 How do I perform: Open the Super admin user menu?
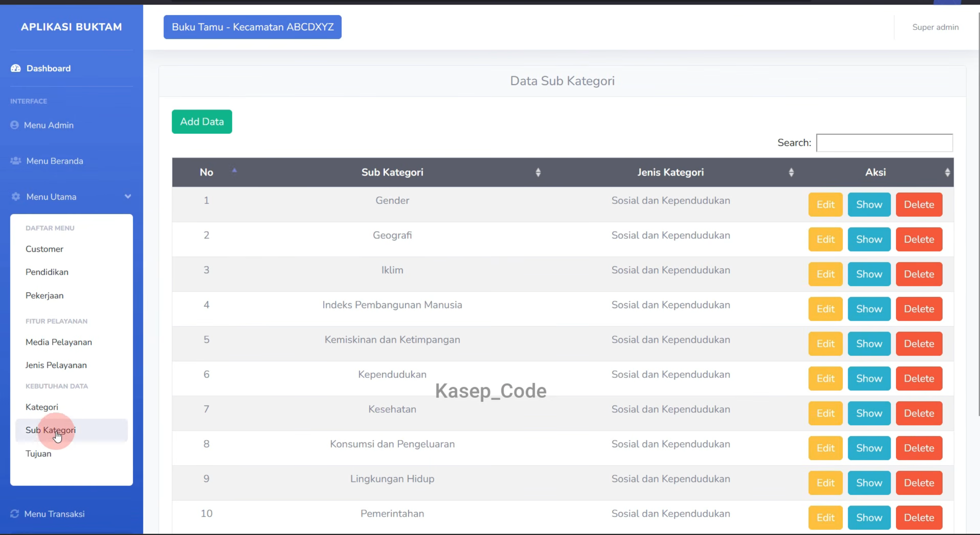pos(936,27)
